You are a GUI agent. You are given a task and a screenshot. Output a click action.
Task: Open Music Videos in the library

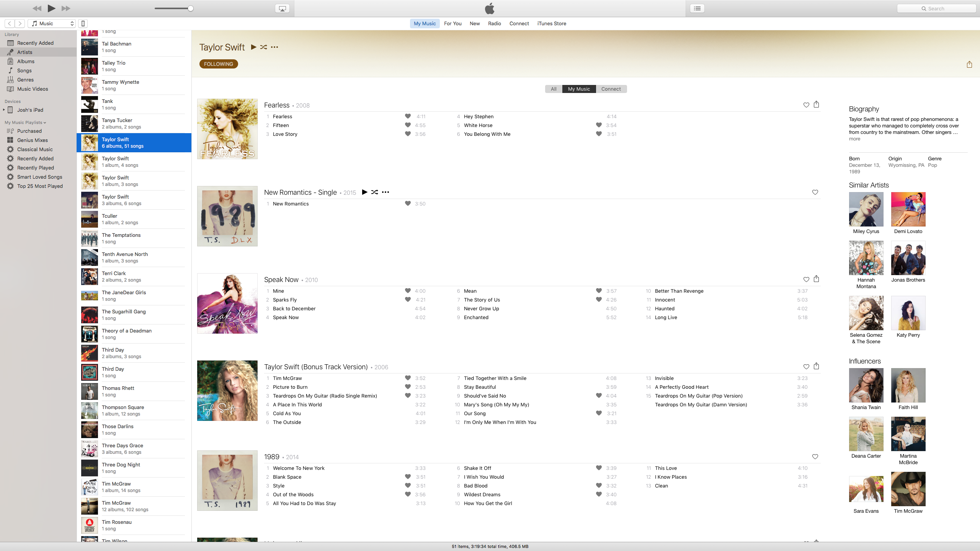[x=38, y=89]
